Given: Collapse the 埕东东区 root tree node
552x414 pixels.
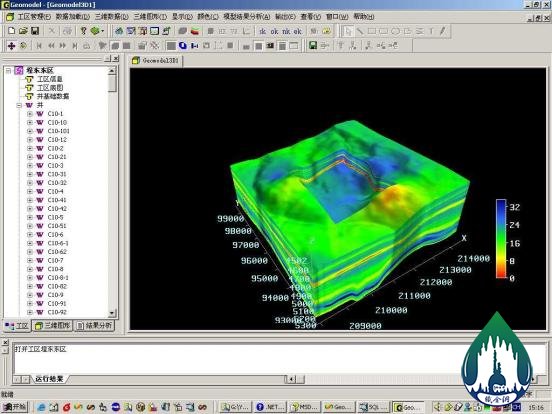Looking at the screenshot, I should coord(8,70).
